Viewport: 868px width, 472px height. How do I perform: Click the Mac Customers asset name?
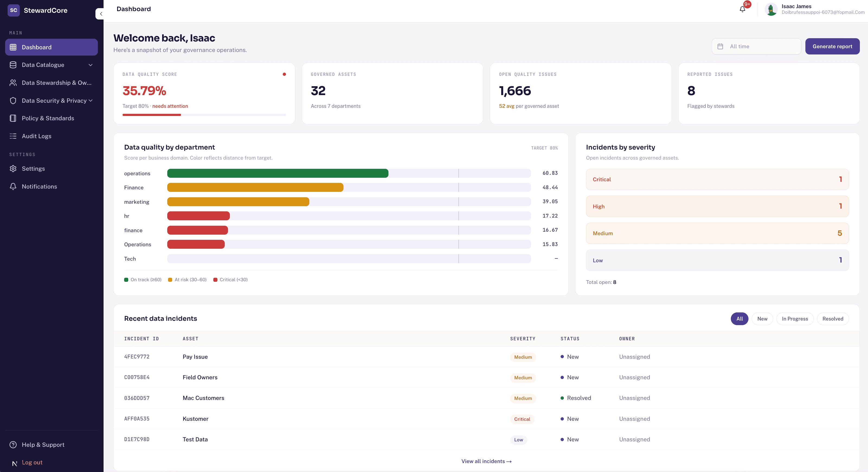click(203, 398)
